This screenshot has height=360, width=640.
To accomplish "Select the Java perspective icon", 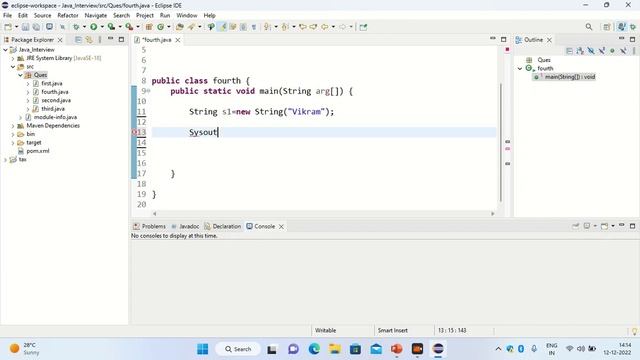I will 621,27.
